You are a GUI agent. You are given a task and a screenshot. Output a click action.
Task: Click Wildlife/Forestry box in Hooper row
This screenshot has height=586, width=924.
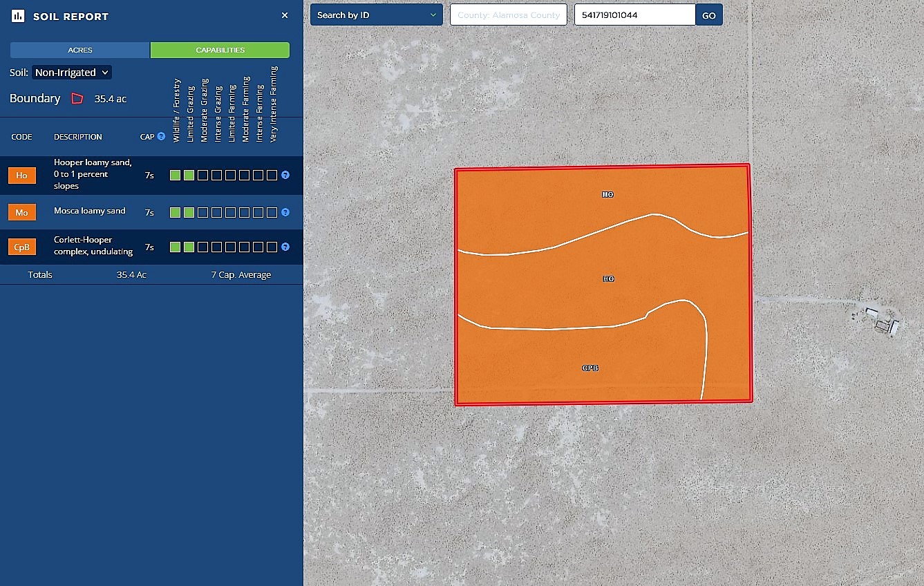pyautogui.click(x=175, y=176)
